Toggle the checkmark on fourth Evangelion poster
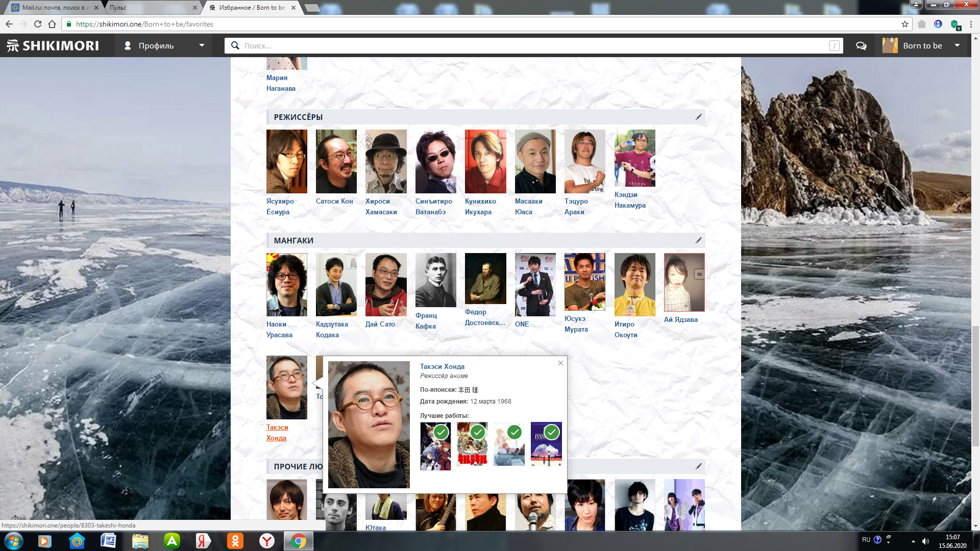This screenshot has height=551, width=980. click(x=551, y=433)
